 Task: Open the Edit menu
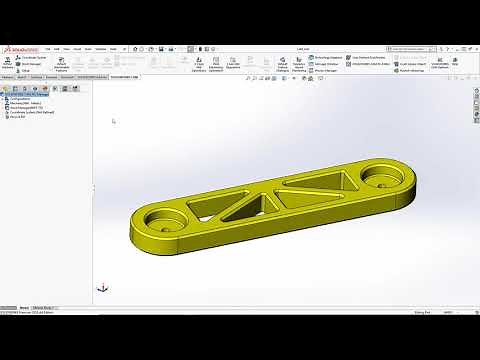click(57, 49)
